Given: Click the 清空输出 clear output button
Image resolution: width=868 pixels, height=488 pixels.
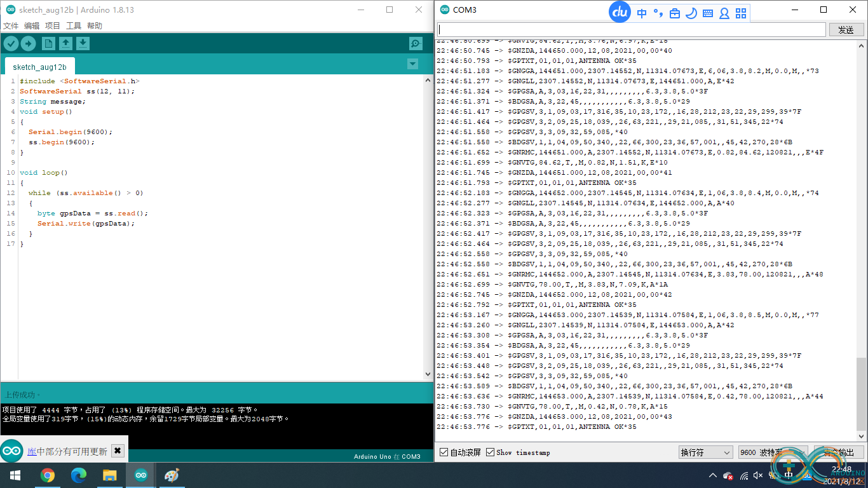Looking at the screenshot, I should [x=839, y=452].
